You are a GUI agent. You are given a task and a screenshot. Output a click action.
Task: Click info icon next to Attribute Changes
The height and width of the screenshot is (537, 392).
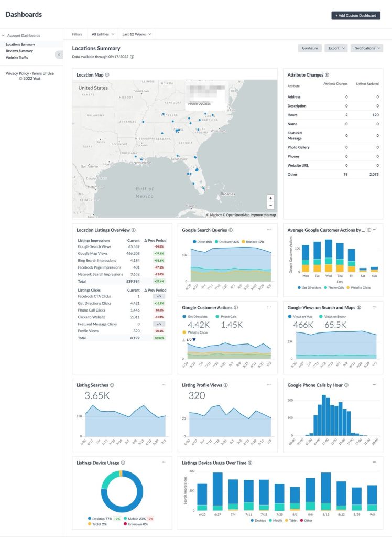pyautogui.click(x=327, y=75)
